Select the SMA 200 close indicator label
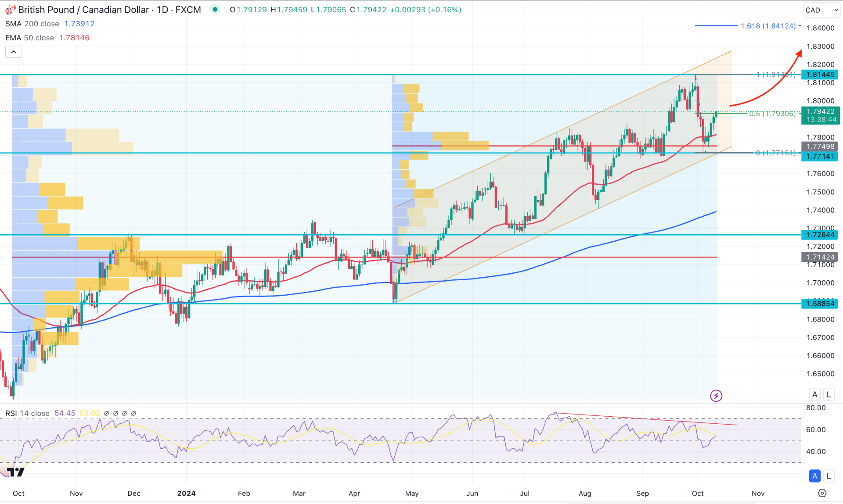This screenshot has height=504, width=843. tap(32, 24)
